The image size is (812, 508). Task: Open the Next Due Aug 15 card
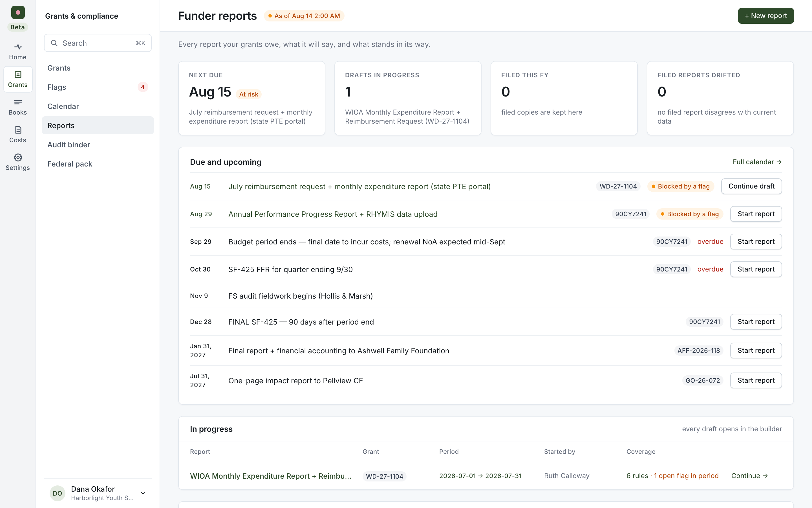point(252,98)
